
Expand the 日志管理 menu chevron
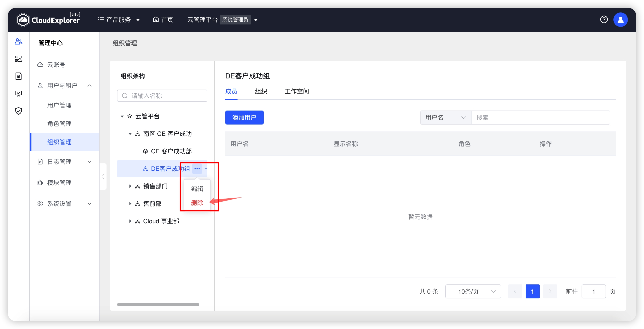pos(90,162)
